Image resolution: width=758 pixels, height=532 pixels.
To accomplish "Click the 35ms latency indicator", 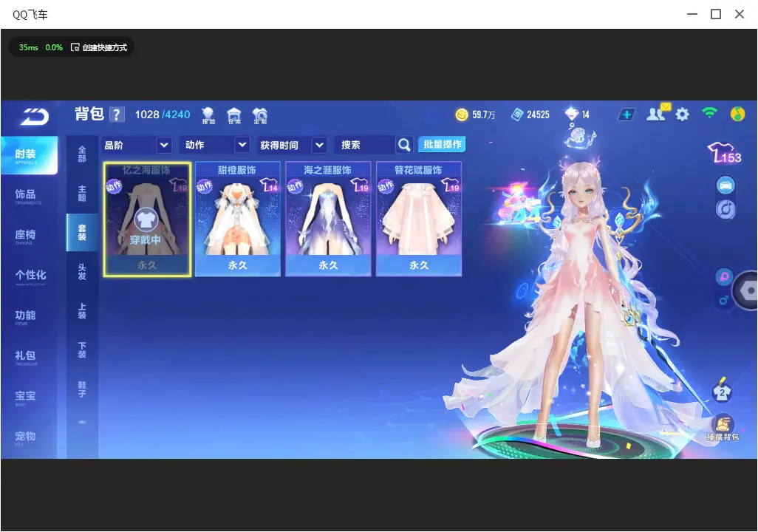I will [x=29, y=47].
